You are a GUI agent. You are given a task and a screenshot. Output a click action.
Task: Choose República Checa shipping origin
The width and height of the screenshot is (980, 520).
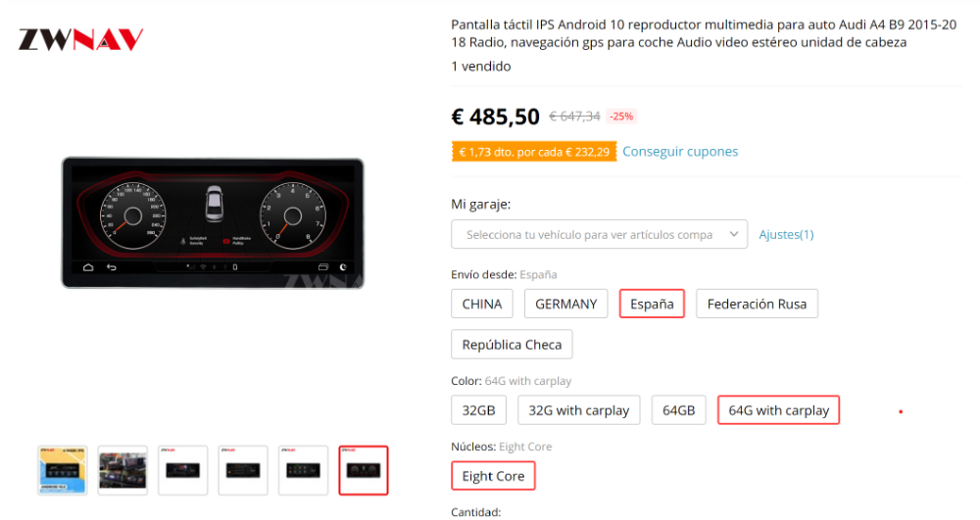[x=512, y=345]
